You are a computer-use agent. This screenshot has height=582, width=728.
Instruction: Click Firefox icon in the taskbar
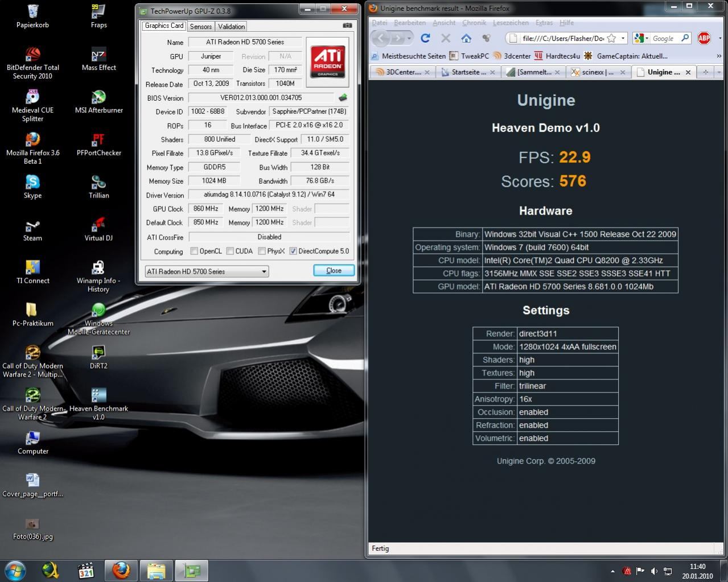(x=121, y=570)
